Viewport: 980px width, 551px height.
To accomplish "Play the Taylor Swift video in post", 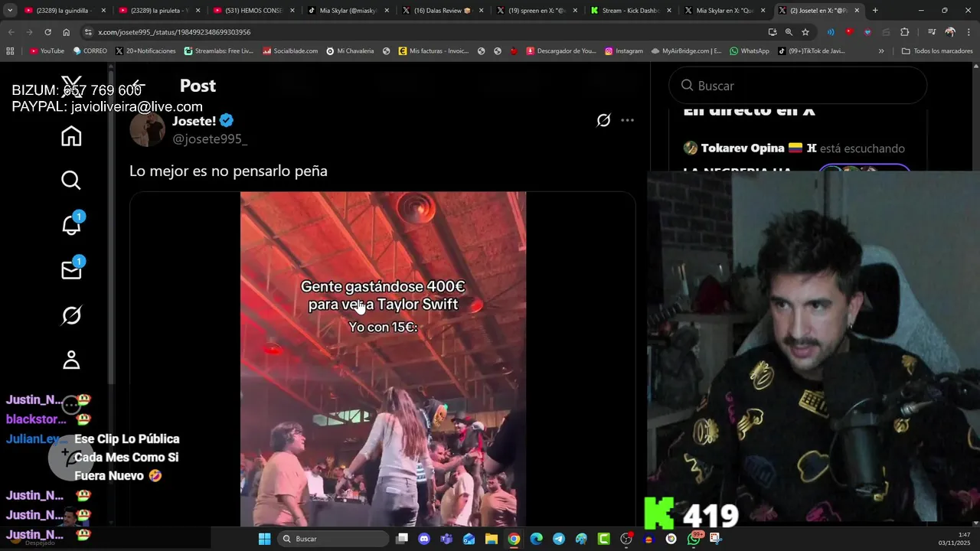I will tap(383, 359).
